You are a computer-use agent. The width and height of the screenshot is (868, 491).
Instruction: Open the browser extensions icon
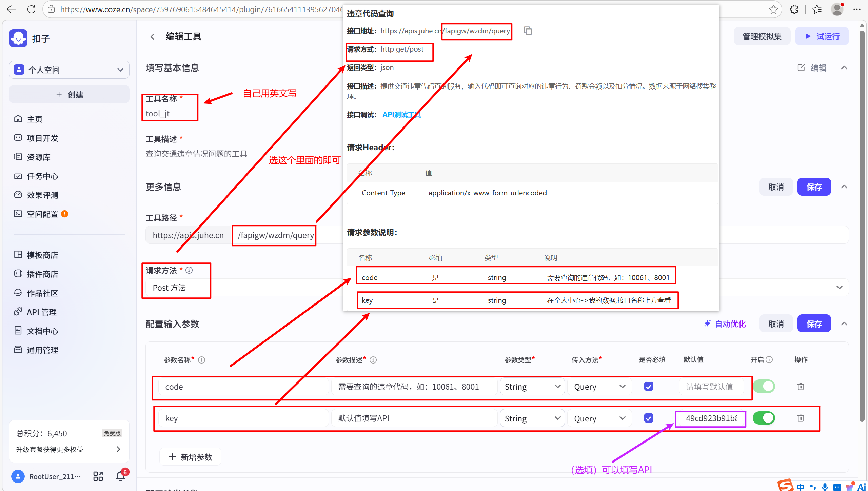pos(794,9)
